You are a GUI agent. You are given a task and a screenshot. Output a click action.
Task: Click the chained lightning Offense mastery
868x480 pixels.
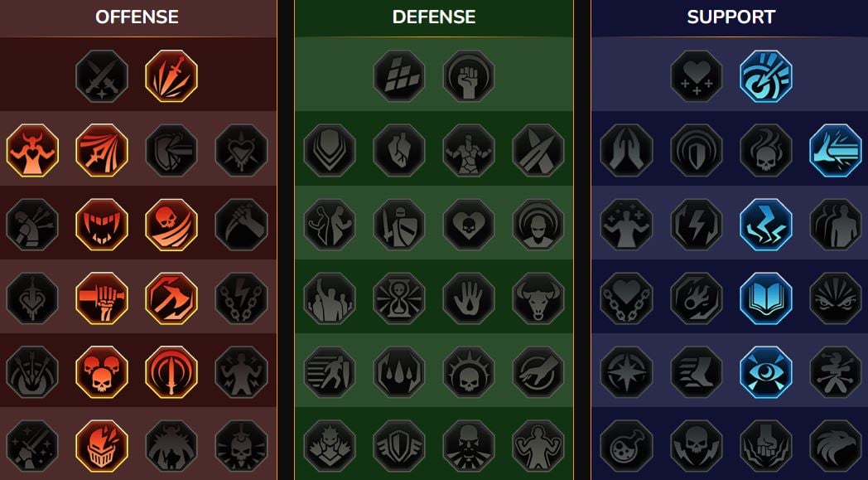pyautogui.click(x=241, y=298)
